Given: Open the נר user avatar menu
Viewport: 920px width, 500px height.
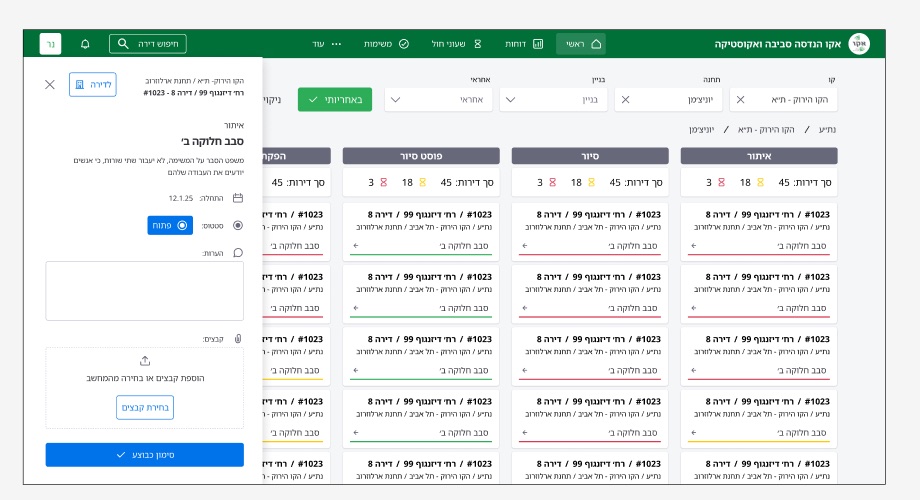Looking at the screenshot, I should click(x=50, y=44).
